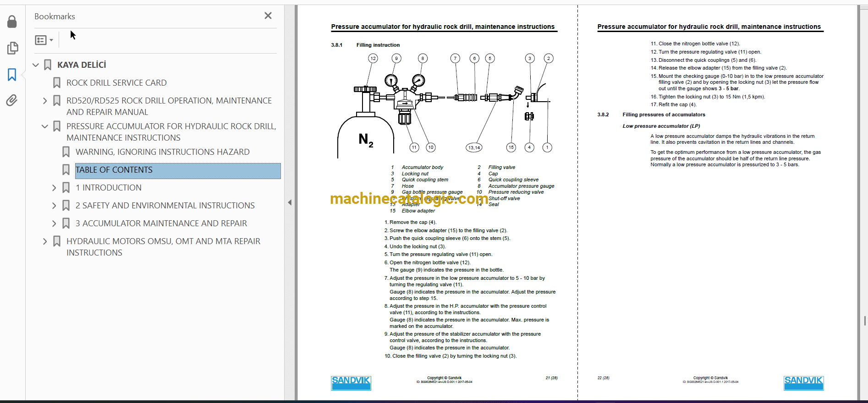Click bookmark icon beside 2 SAFETY AND ENVIRONMENTAL
This screenshot has width=868, height=403.
point(66,206)
